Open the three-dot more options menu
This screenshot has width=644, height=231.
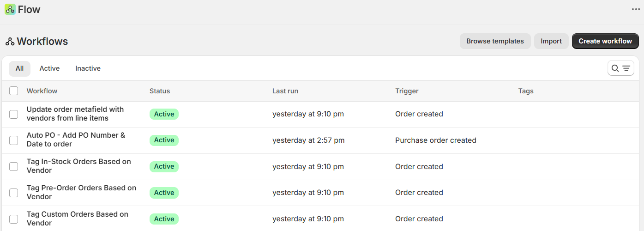pos(636,9)
